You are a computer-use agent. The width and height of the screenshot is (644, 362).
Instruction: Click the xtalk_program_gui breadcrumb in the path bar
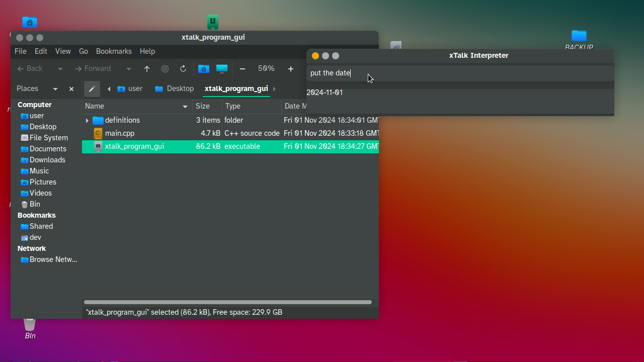[x=236, y=89]
